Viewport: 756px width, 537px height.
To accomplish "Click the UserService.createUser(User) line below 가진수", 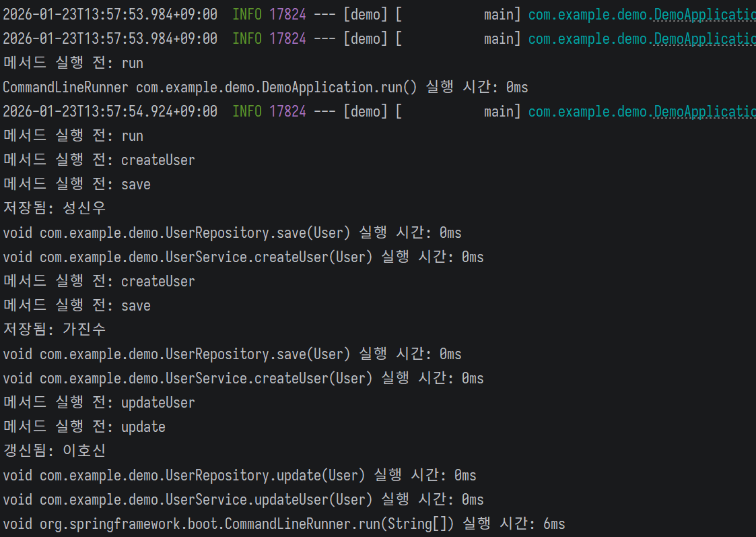I will point(243,379).
